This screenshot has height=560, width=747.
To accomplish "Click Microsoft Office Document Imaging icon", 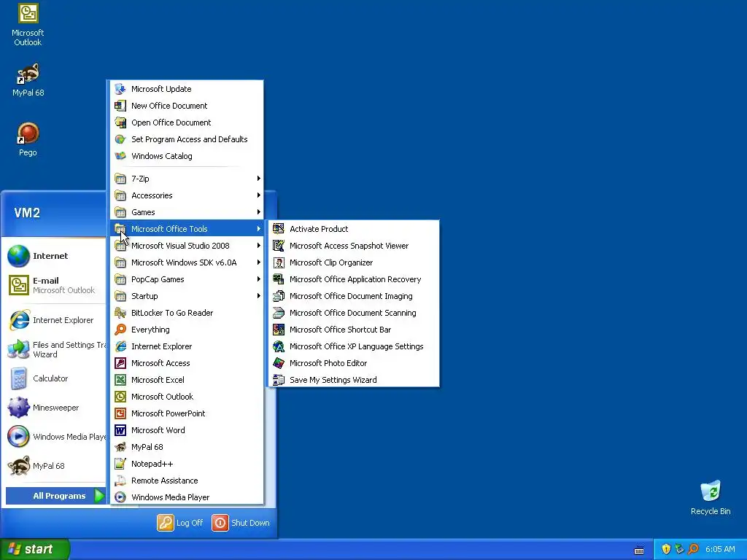I will (x=279, y=296).
